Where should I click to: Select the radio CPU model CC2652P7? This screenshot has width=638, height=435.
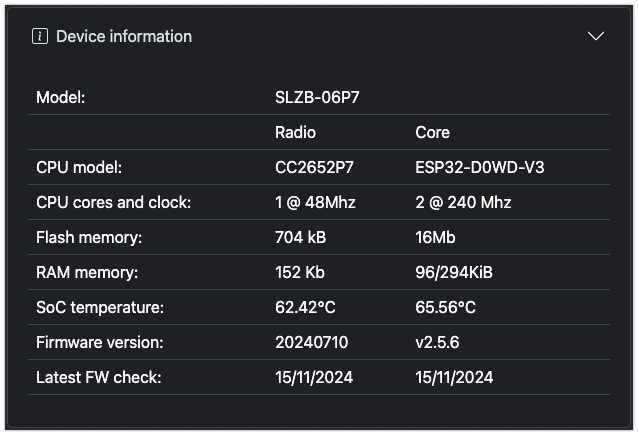coord(315,167)
